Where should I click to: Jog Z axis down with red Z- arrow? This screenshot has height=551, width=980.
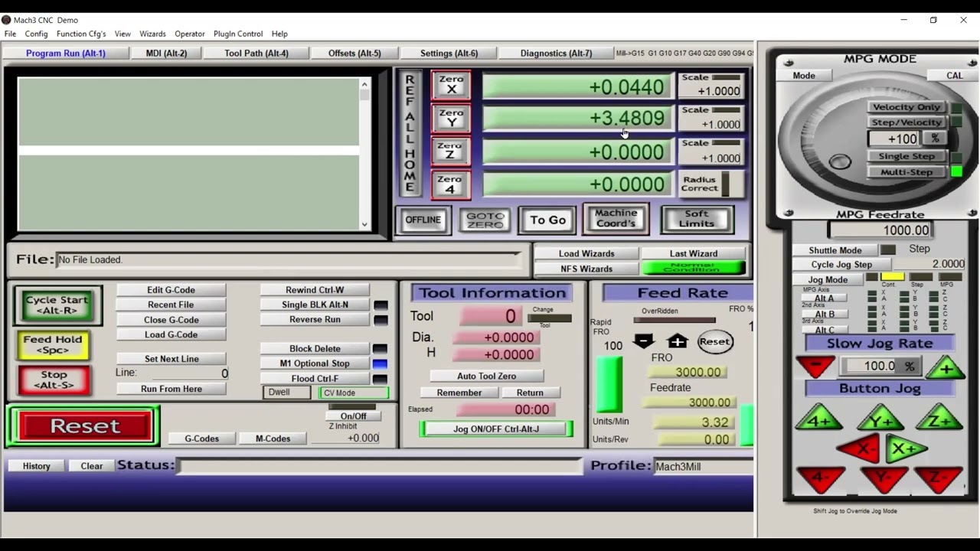939,480
